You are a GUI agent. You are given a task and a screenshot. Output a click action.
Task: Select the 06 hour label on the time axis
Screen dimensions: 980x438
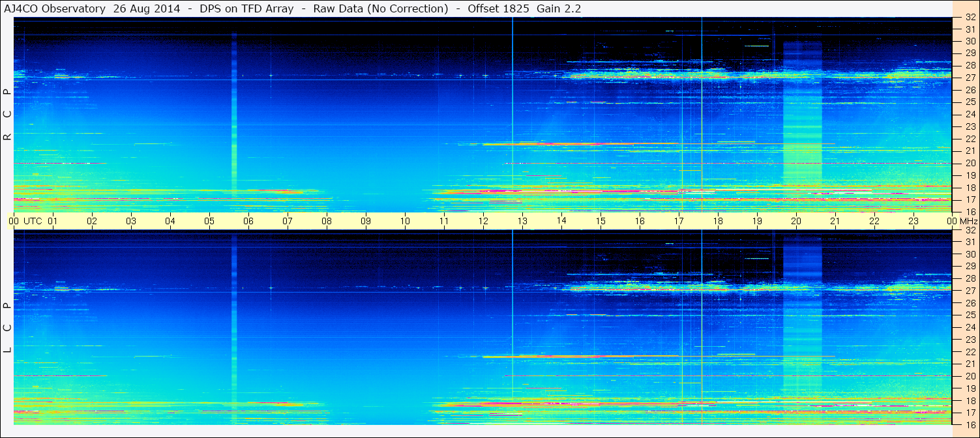(x=248, y=221)
